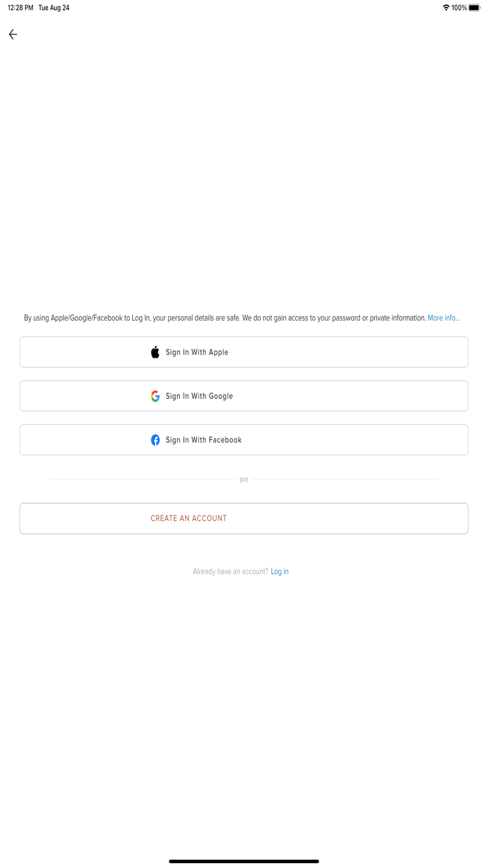Open the Log in link
The image size is (488, 868).
point(280,571)
